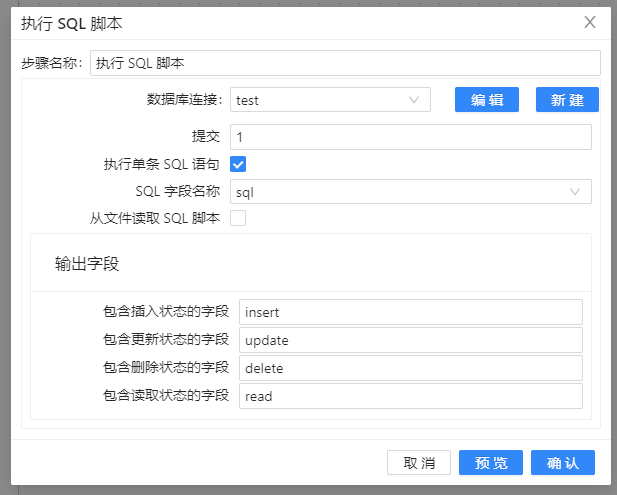Click the 步骤名称 text field
617x495 pixels.
click(345, 63)
